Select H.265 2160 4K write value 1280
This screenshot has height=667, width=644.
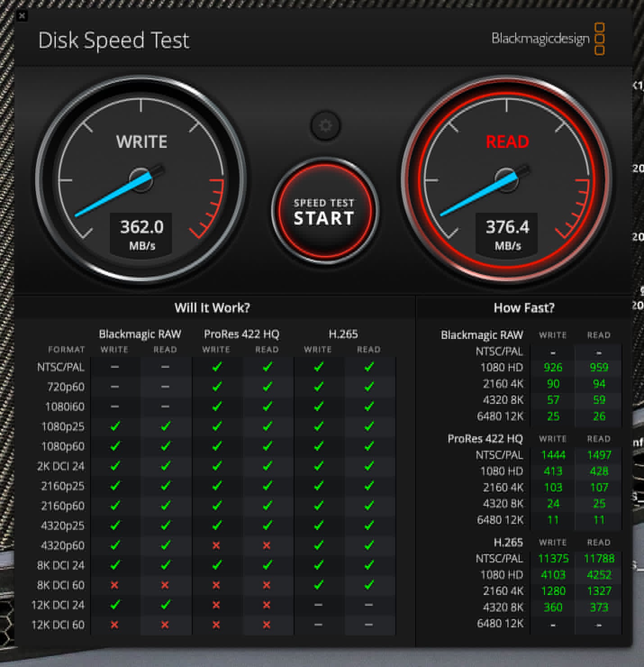click(x=553, y=591)
